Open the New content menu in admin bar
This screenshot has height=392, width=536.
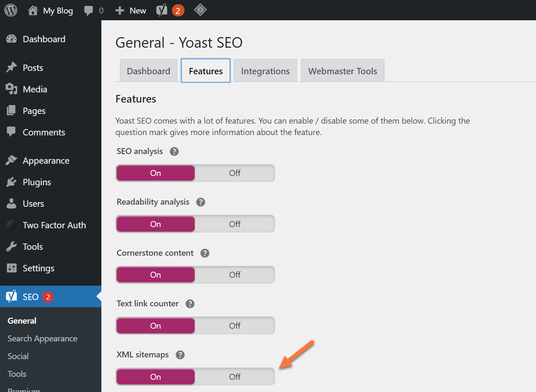click(131, 11)
